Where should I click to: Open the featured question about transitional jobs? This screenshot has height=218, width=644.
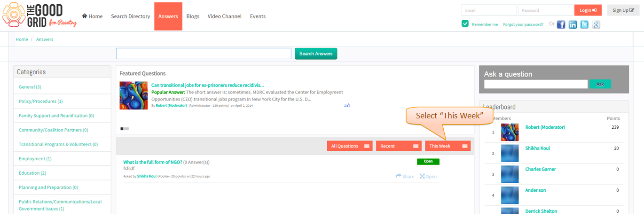(207, 85)
